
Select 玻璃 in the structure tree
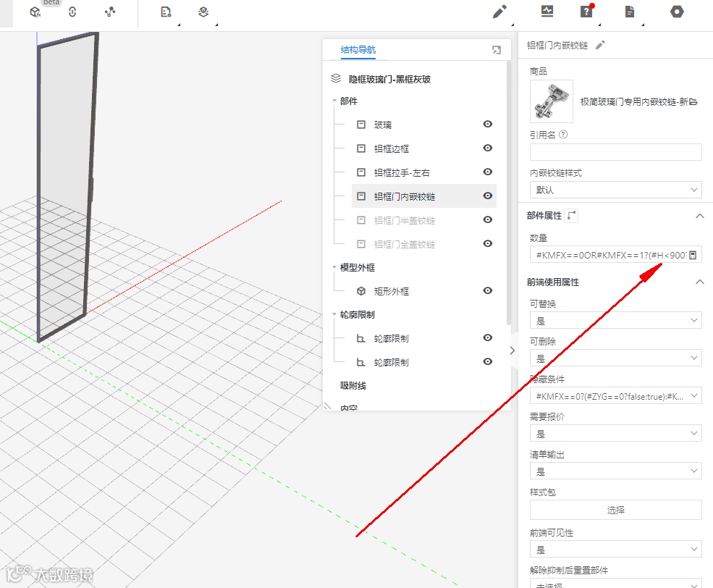tap(383, 125)
